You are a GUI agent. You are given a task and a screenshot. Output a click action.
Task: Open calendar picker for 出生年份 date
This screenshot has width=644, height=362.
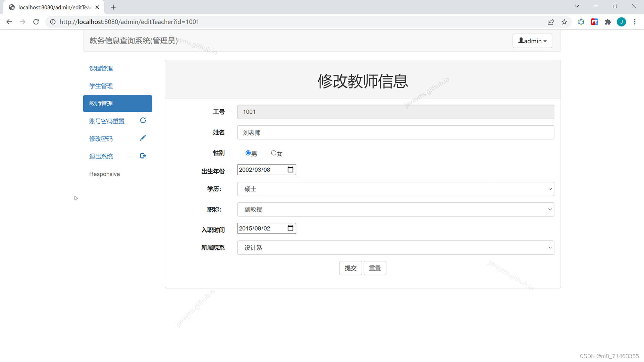pyautogui.click(x=290, y=170)
